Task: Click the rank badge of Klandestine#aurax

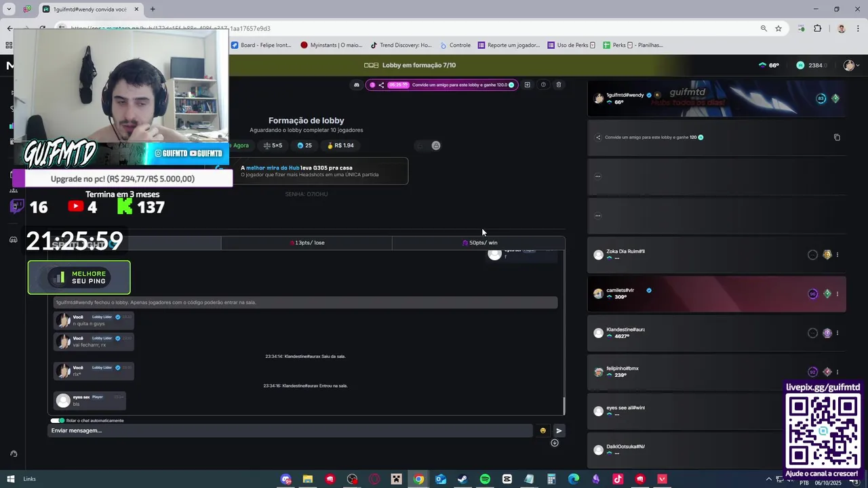Action: coord(827,333)
